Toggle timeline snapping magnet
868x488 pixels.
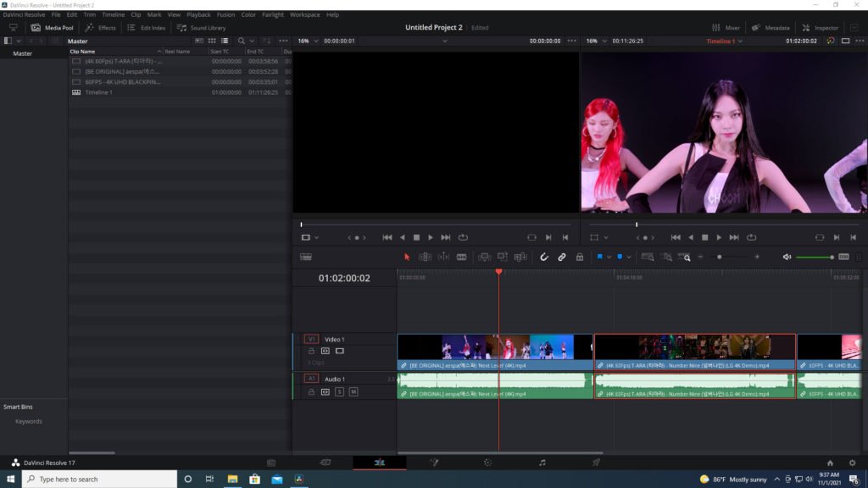pyautogui.click(x=543, y=257)
